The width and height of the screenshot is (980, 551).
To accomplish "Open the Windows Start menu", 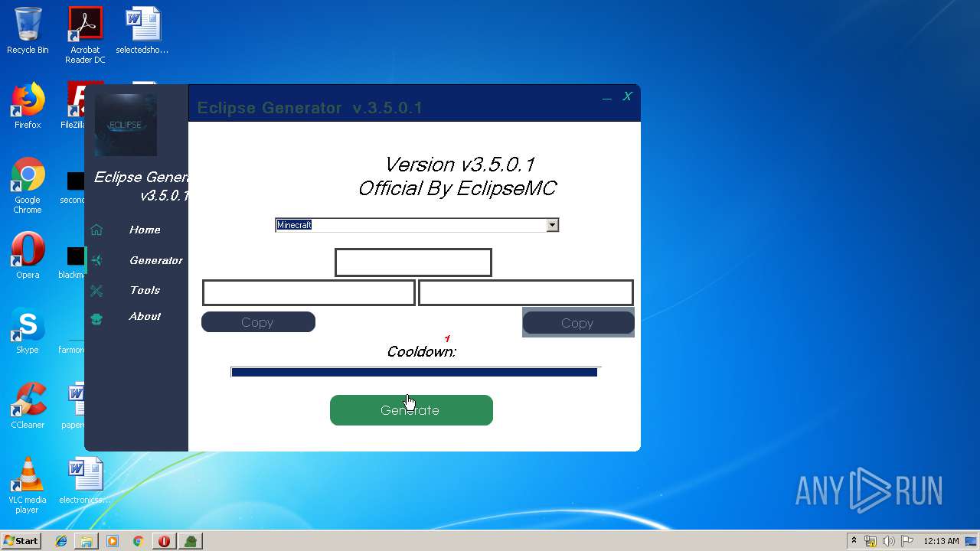I will [x=21, y=541].
